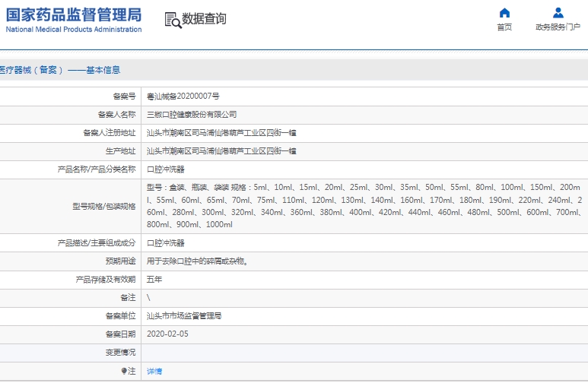Image resolution: width=588 pixels, height=383 pixels.
Task: Click the 政务服务门户 label
Action: click(558, 27)
